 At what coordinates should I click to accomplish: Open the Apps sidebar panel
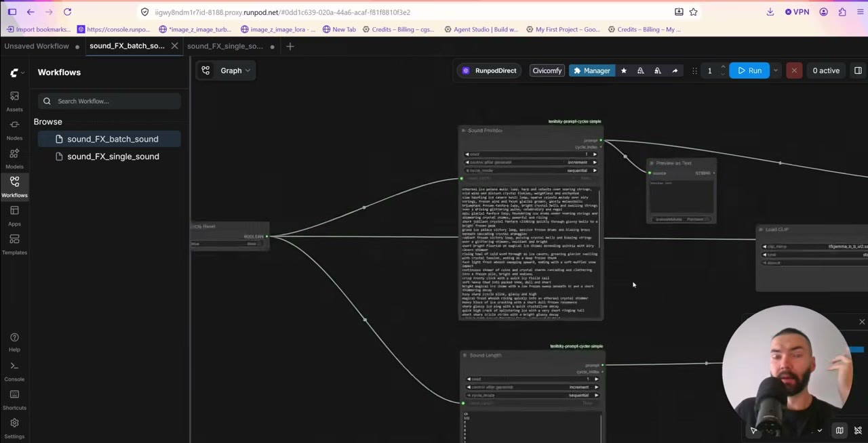[14, 215]
